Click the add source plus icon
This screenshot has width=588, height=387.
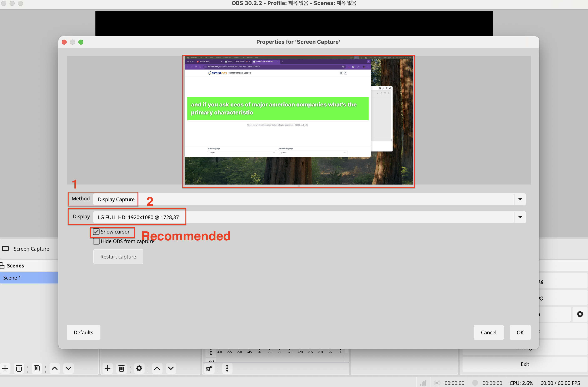click(x=108, y=368)
